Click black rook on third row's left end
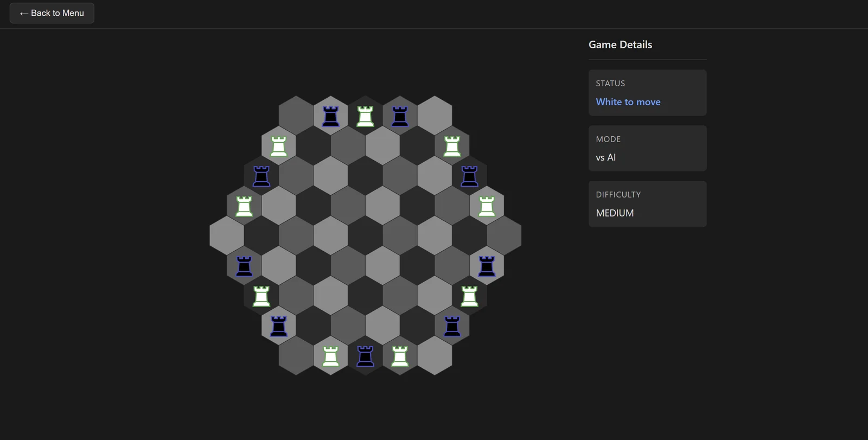The width and height of the screenshot is (868, 440). [261, 176]
